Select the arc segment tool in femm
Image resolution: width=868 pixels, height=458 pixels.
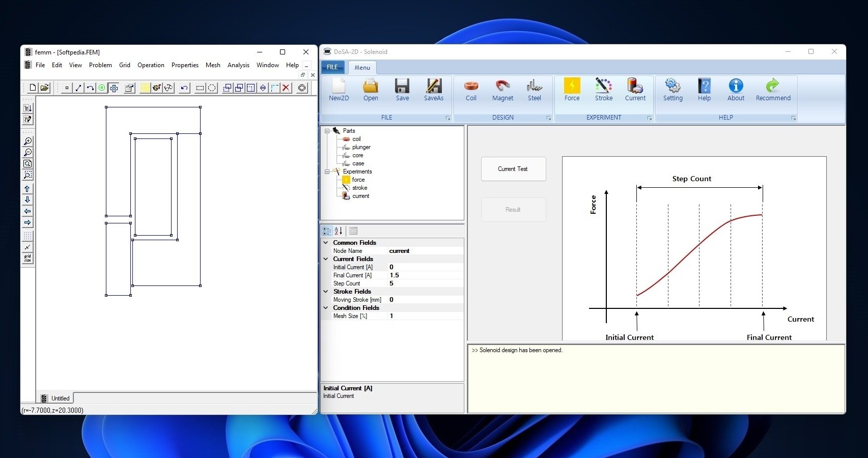[90, 88]
